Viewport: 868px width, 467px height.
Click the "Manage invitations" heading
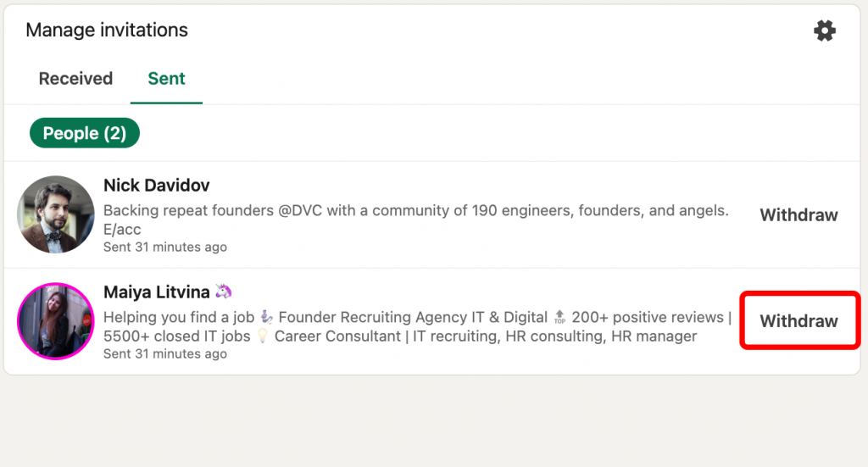point(107,31)
